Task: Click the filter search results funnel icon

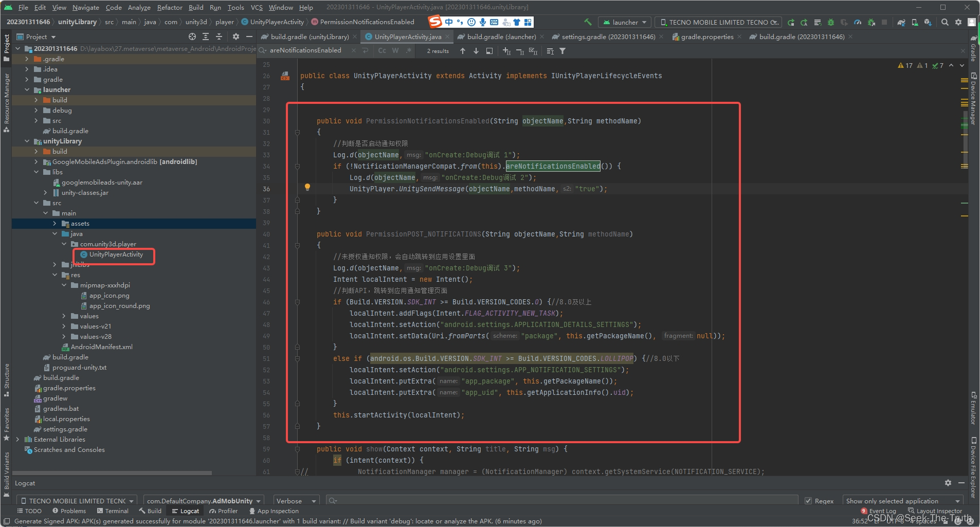Action: pyautogui.click(x=562, y=51)
